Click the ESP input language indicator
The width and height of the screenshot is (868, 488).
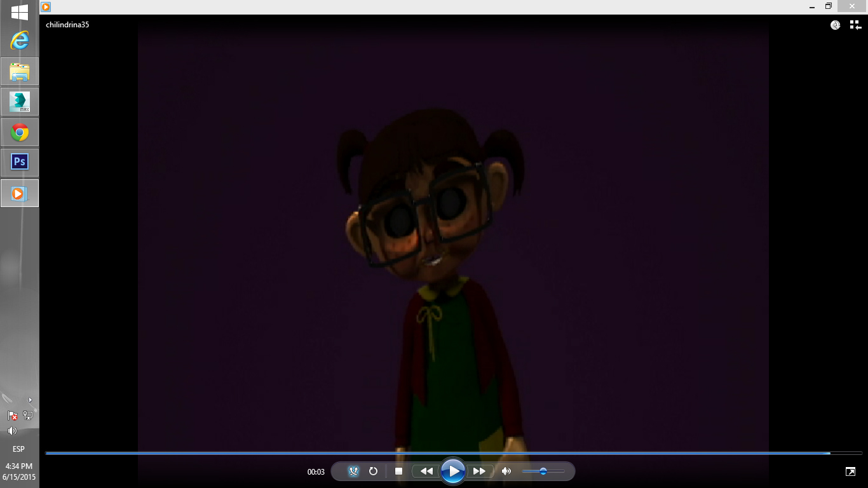coord(19,449)
